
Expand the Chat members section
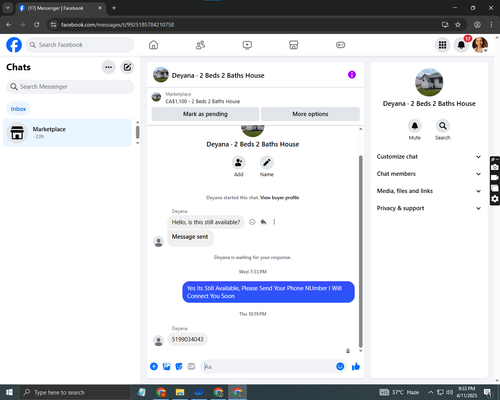pyautogui.click(x=429, y=174)
